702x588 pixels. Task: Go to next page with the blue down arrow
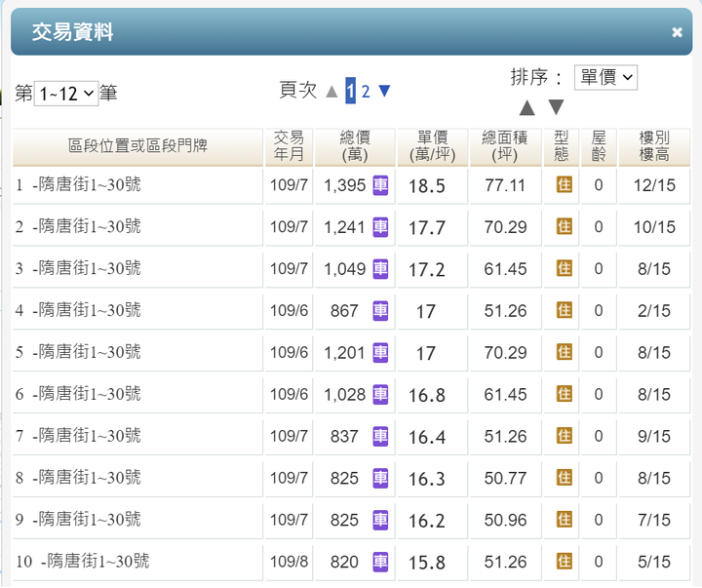click(x=384, y=91)
